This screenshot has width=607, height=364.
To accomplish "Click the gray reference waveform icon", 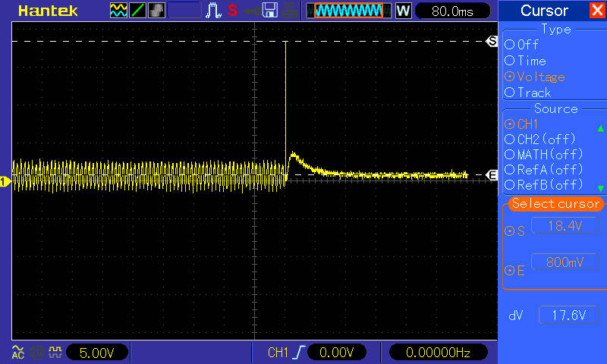I will pos(156,11).
